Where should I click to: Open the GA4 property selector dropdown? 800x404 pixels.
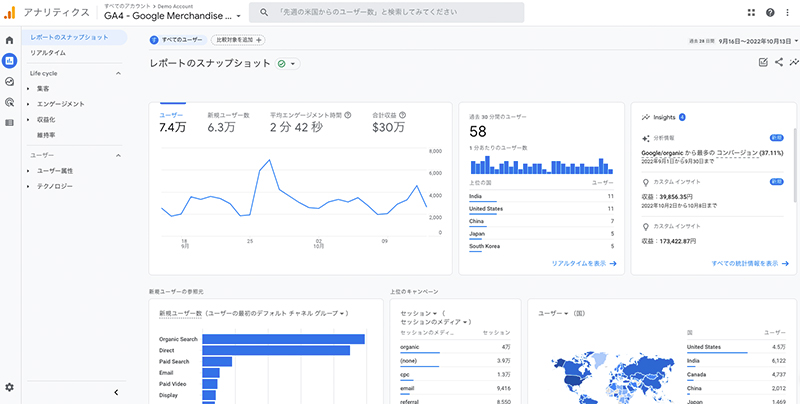pyautogui.click(x=172, y=16)
